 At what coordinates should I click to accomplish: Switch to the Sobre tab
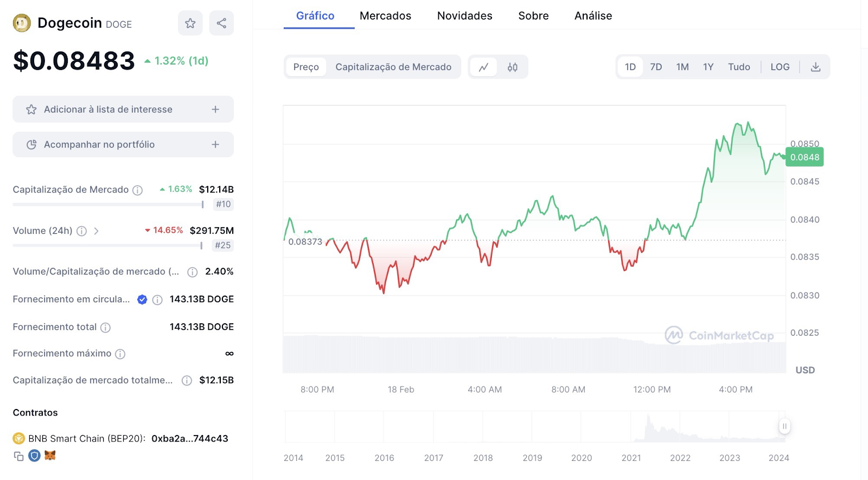[x=533, y=16]
